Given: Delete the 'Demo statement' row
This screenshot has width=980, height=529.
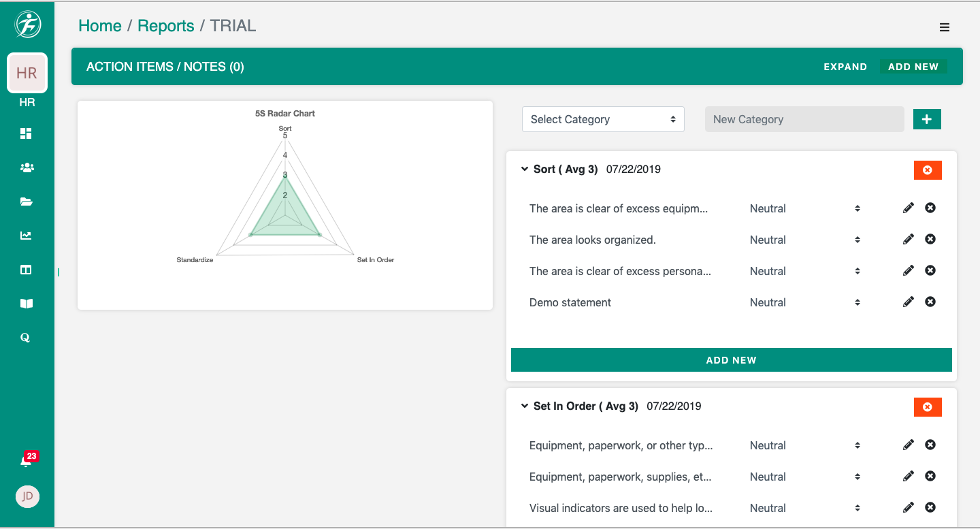Looking at the screenshot, I should click(930, 302).
